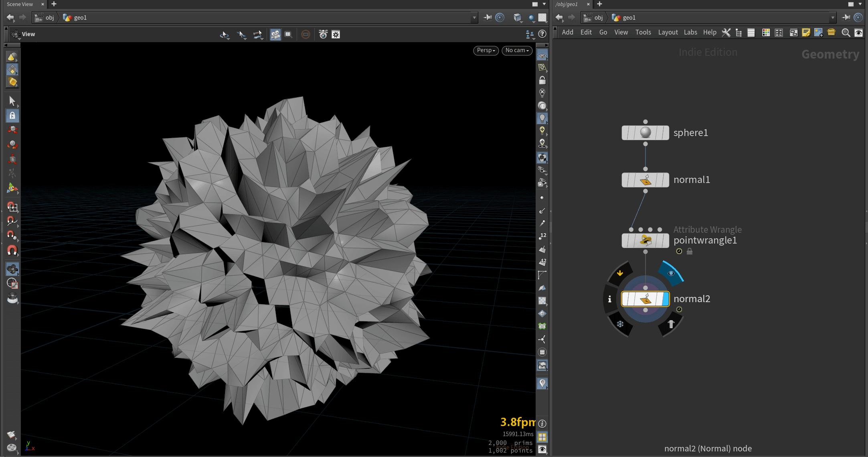This screenshot has width=868, height=457.
Task: Click the Select arrow tool in left toolbar
Action: pos(12,101)
